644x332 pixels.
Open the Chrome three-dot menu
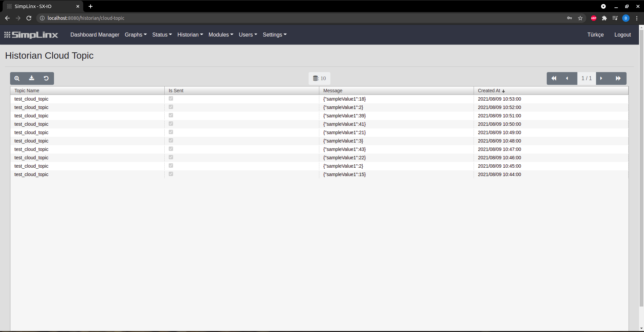point(637,18)
